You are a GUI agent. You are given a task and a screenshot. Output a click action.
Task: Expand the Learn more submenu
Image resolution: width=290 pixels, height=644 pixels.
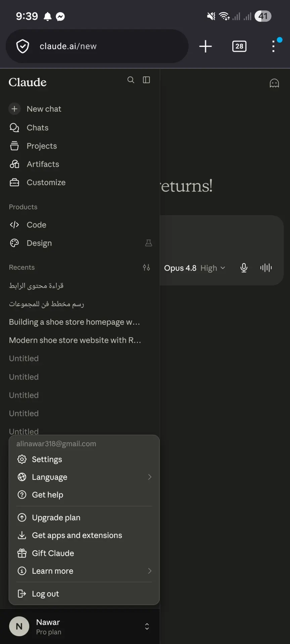pyautogui.click(x=84, y=571)
